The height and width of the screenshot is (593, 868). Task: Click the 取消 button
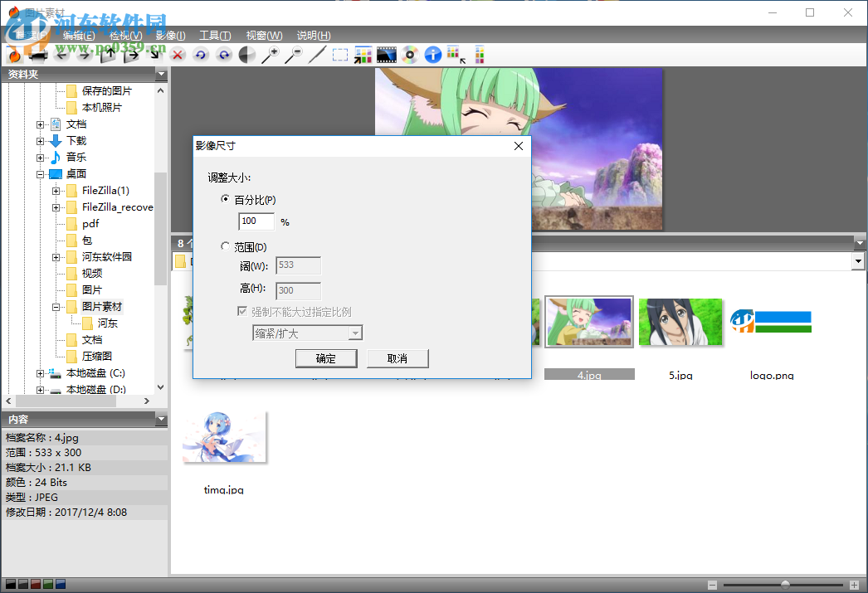[x=397, y=358]
